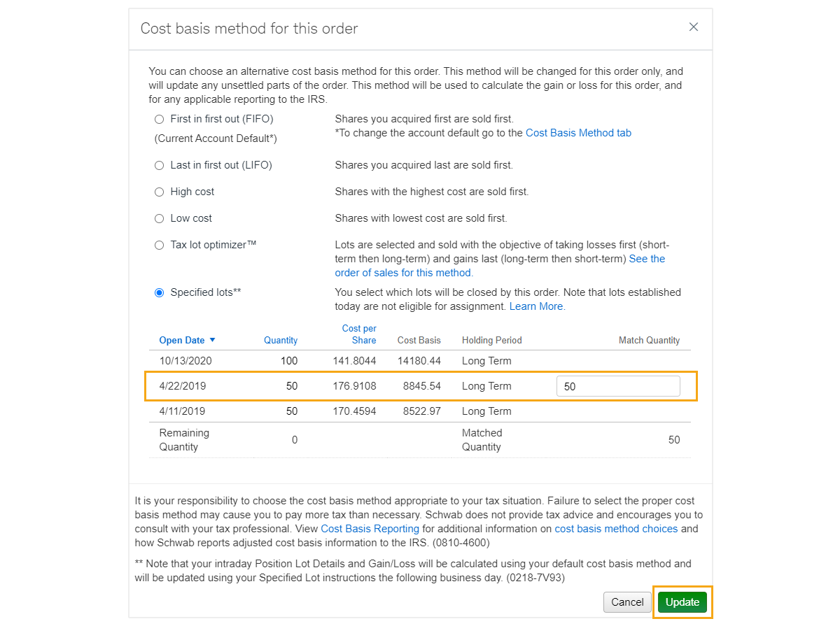
Task: Select the Specified lots radio button
Action: (x=160, y=292)
